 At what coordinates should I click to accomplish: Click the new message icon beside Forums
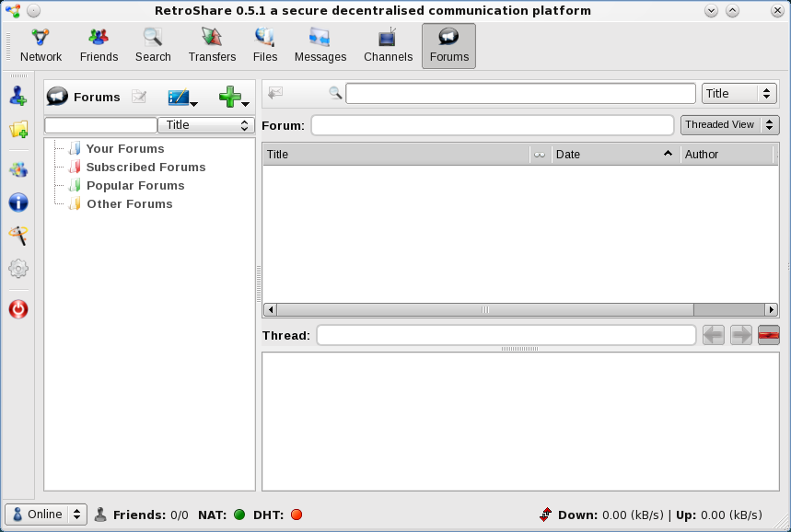tap(139, 97)
